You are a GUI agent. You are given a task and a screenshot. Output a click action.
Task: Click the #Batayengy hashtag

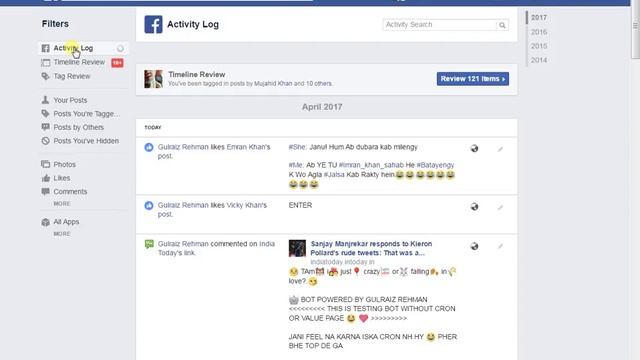(x=435, y=165)
